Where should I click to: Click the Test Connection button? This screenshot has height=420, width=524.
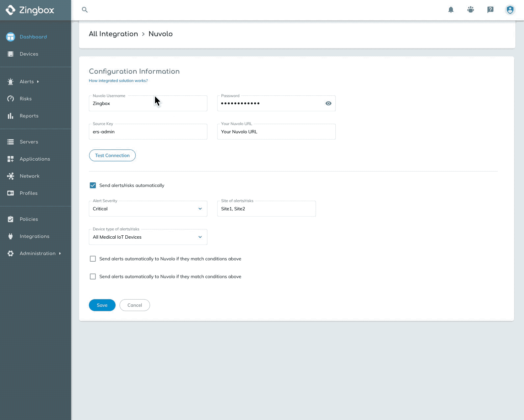coord(112,155)
